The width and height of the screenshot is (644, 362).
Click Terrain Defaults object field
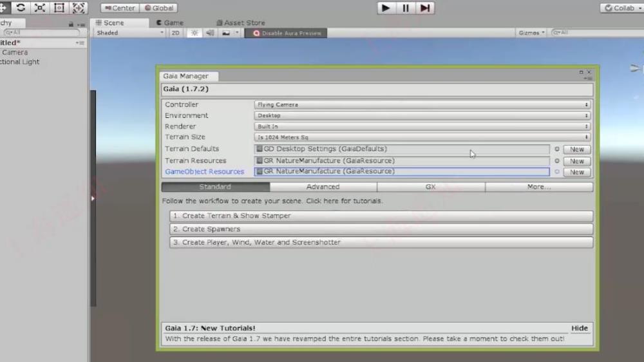pyautogui.click(x=402, y=149)
